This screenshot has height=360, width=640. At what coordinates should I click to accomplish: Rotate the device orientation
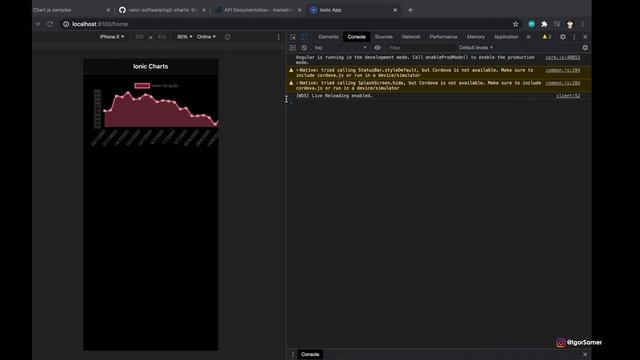click(x=228, y=37)
